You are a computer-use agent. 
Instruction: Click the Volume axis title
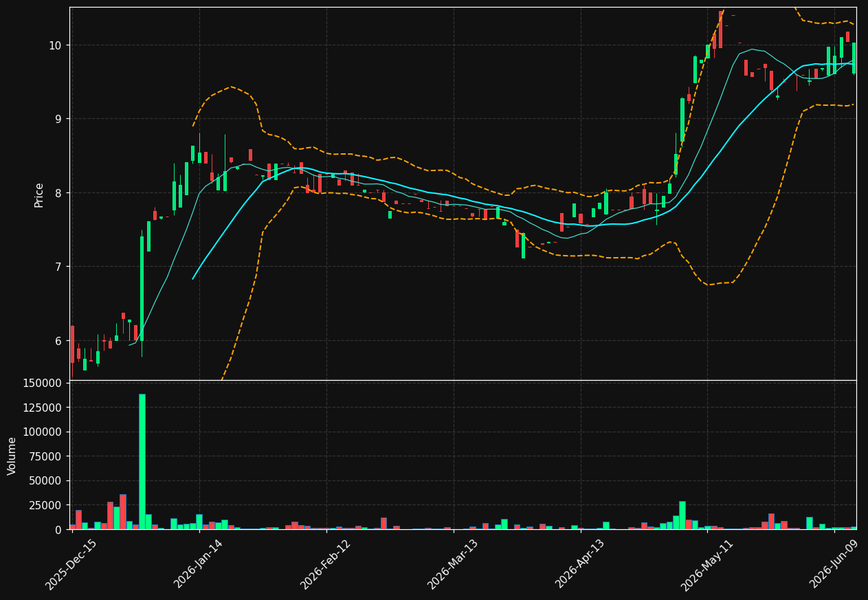coord(12,456)
